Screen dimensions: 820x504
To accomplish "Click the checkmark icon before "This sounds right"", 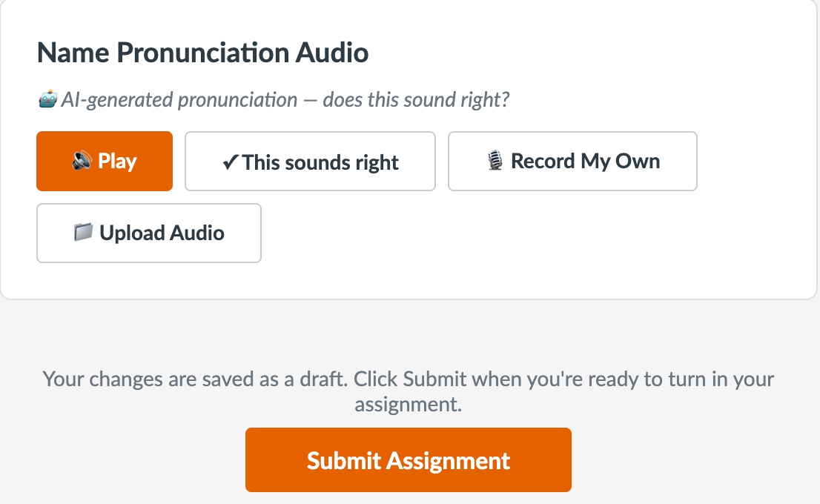I will (230, 162).
